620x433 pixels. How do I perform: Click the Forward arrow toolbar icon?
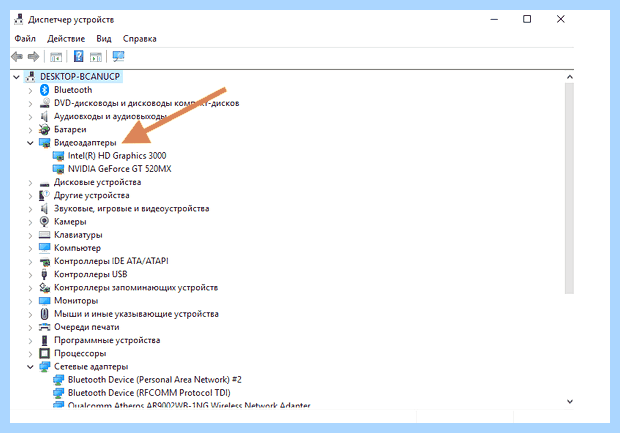click(33, 57)
